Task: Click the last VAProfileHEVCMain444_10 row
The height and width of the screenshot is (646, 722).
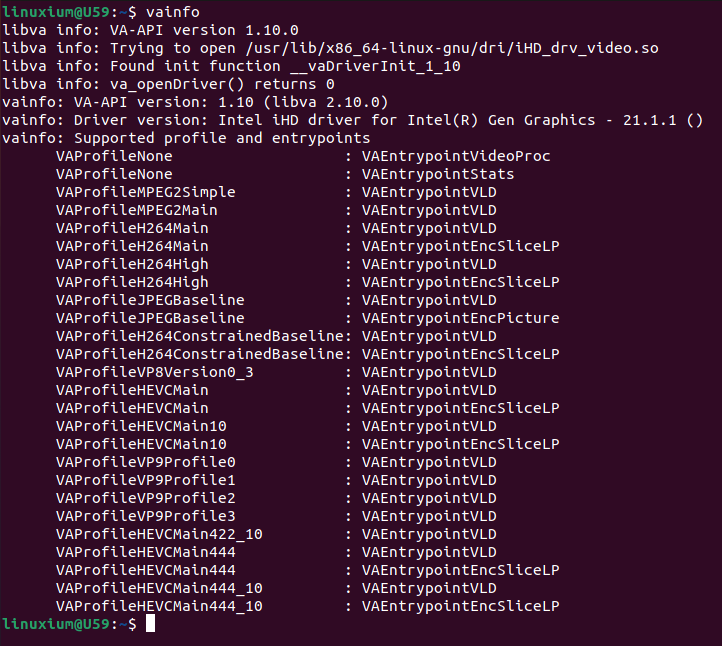Action: click(308, 606)
